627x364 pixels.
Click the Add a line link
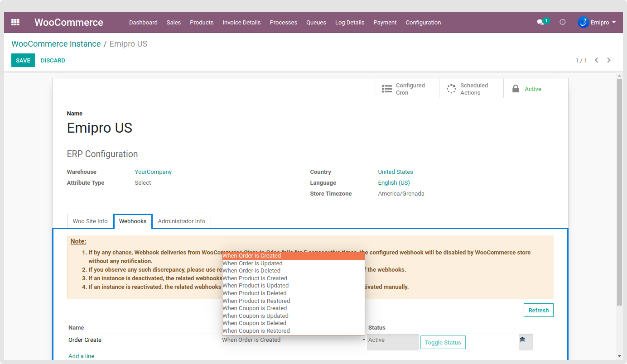82,356
